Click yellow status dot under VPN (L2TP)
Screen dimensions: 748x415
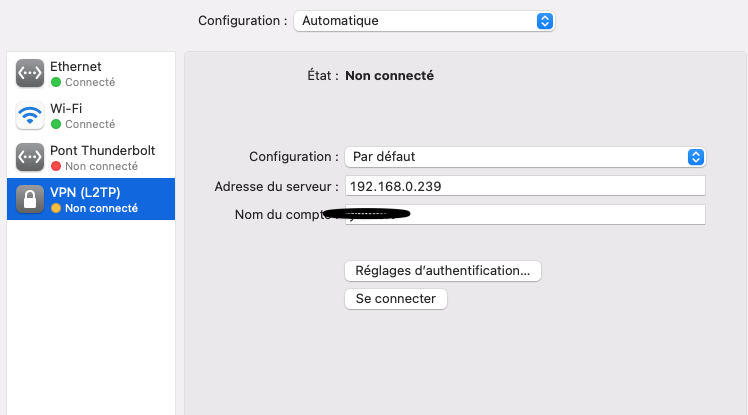56,208
